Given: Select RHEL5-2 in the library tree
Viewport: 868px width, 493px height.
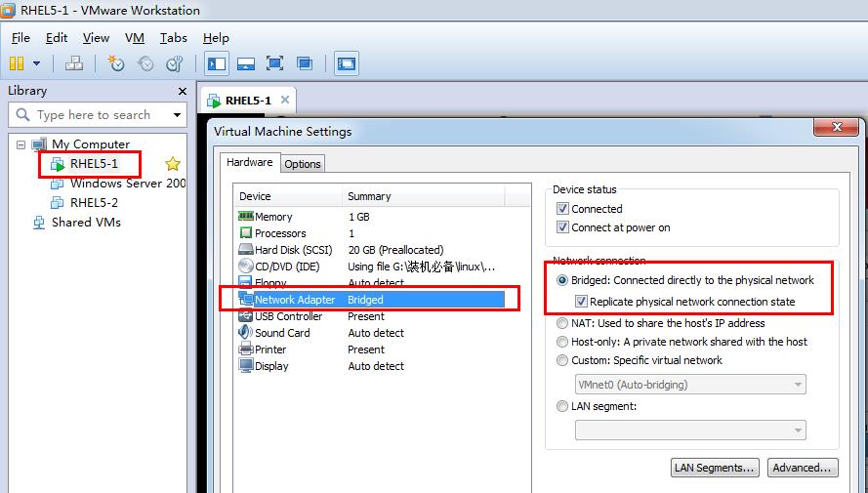Looking at the screenshot, I should 94,202.
